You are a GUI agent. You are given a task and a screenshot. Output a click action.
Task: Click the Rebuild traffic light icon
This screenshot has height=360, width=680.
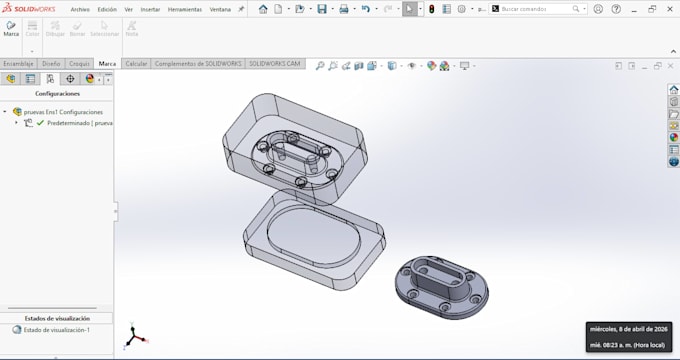[432, 9]
